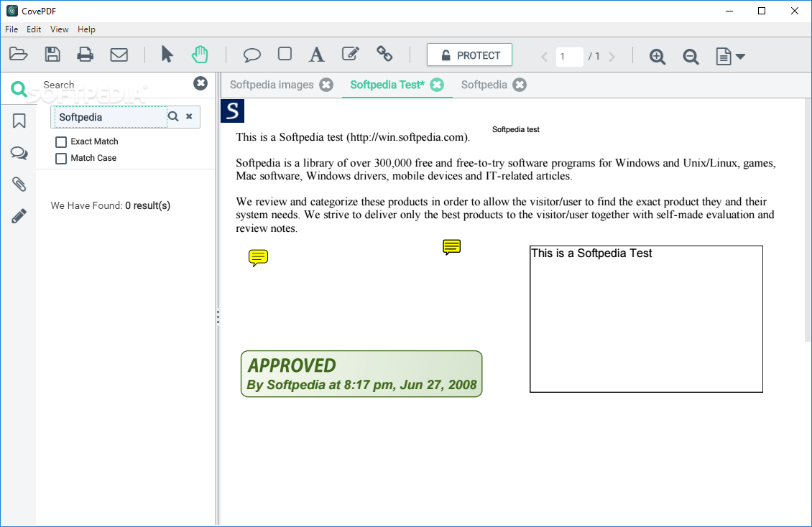Enable the Match Case checkbox
The height and width of the screenshot is (527, 812).
(x=61, y=158)
